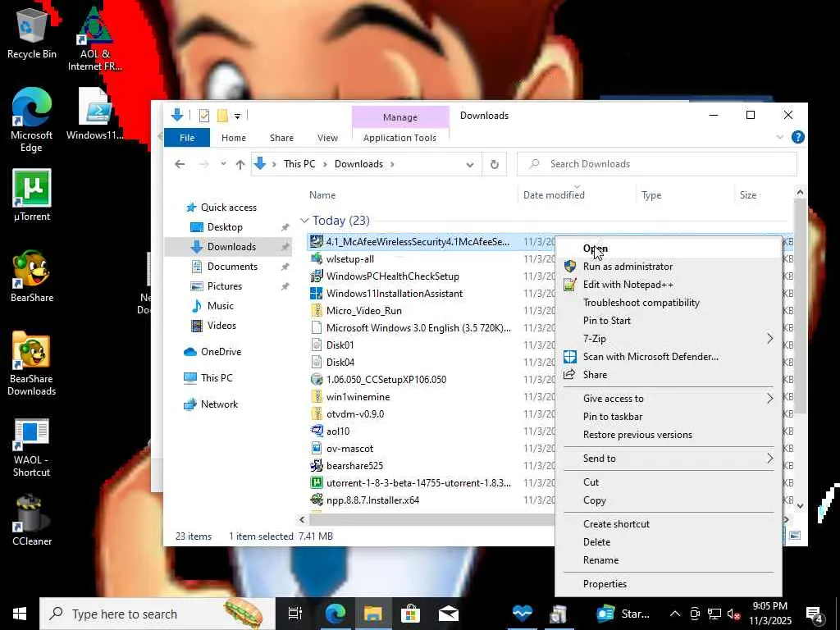The width and height of the screenshot is (840, 630).
Task: Open Explorer Help question mark icon
Action: point(797,137)
